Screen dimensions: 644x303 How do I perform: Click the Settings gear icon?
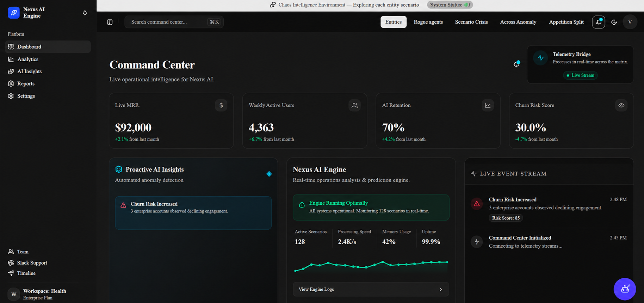click(11, 96)
